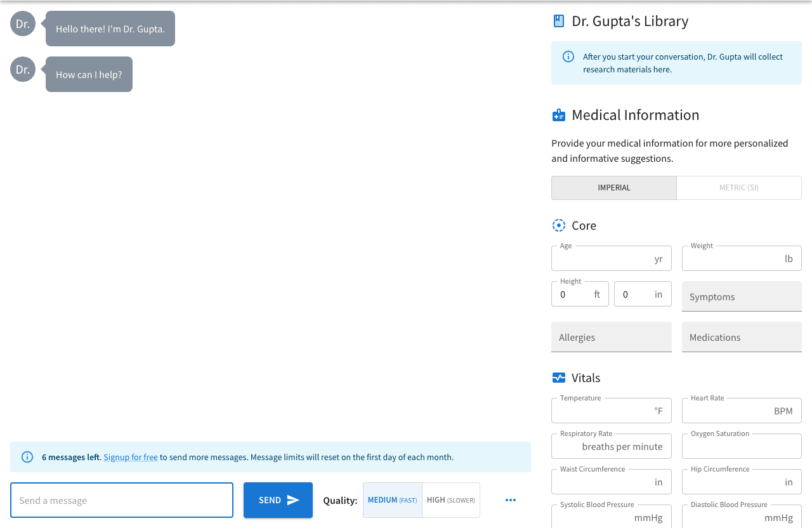Open the Symptoms selector field
The image size is (812, 528).
[742, 296]
